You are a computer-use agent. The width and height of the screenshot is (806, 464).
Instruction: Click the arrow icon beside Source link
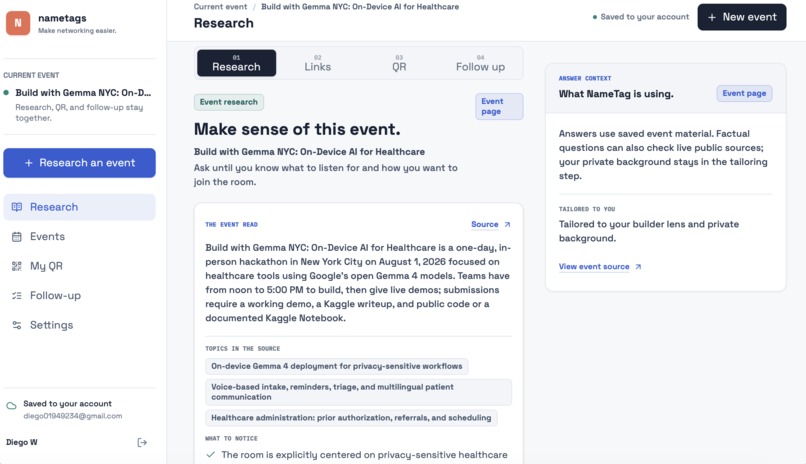507,225
